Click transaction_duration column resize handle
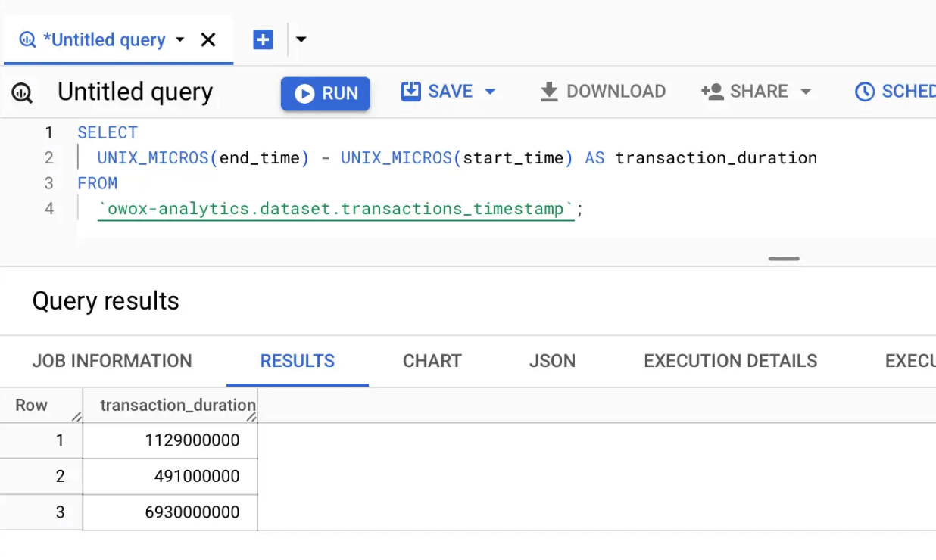The height and width of the screenshot is (560, 936). 252,416
